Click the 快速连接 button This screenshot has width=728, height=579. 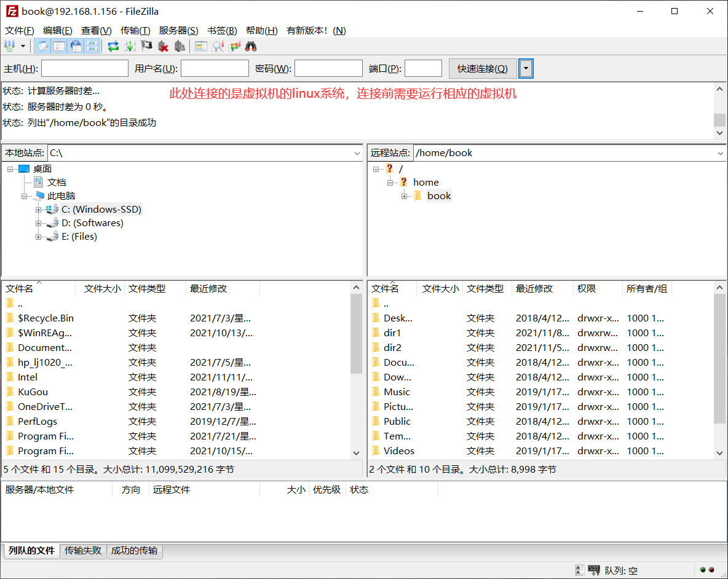click(483, 69)
